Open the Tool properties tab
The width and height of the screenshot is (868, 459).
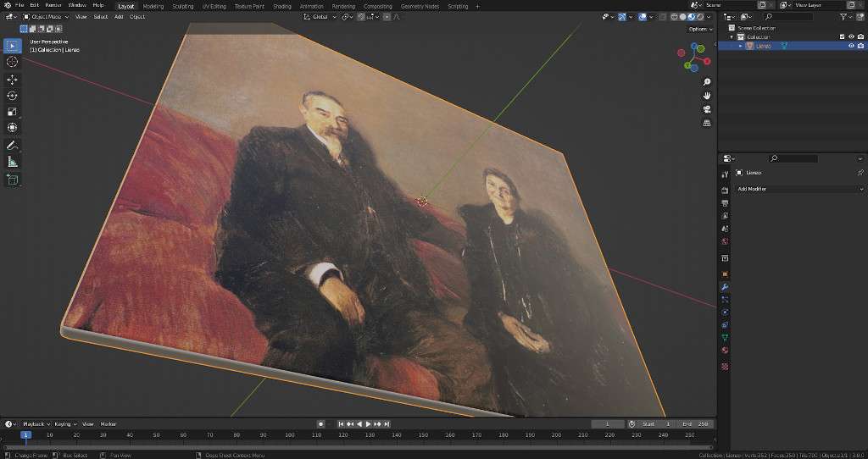point(725,174)
